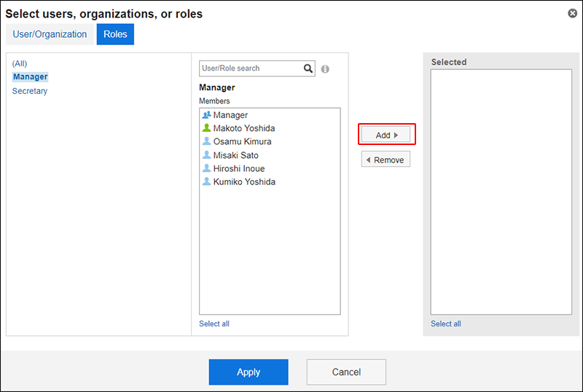
Task: Click Hiroshi Inoue's user icon
Action: pyautogui.click(x=206, y=168)
